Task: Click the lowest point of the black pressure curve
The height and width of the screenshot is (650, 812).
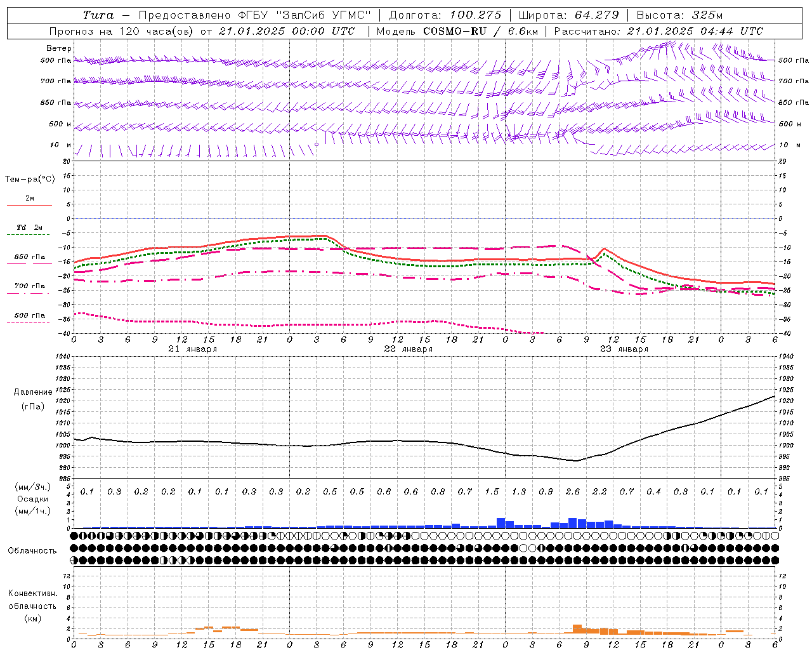Action: [x=575, y=461]
